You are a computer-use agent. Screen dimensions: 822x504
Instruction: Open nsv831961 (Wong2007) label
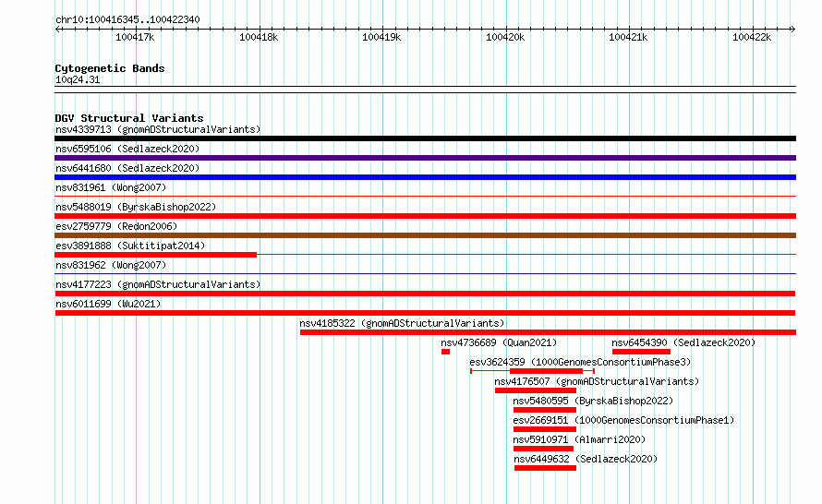tap(111, 187)
